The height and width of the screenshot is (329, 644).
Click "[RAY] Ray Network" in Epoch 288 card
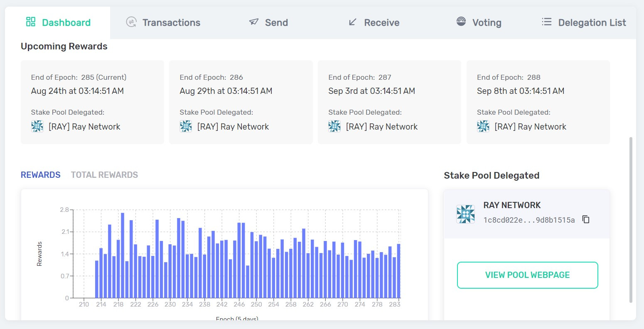coord(530,127)
